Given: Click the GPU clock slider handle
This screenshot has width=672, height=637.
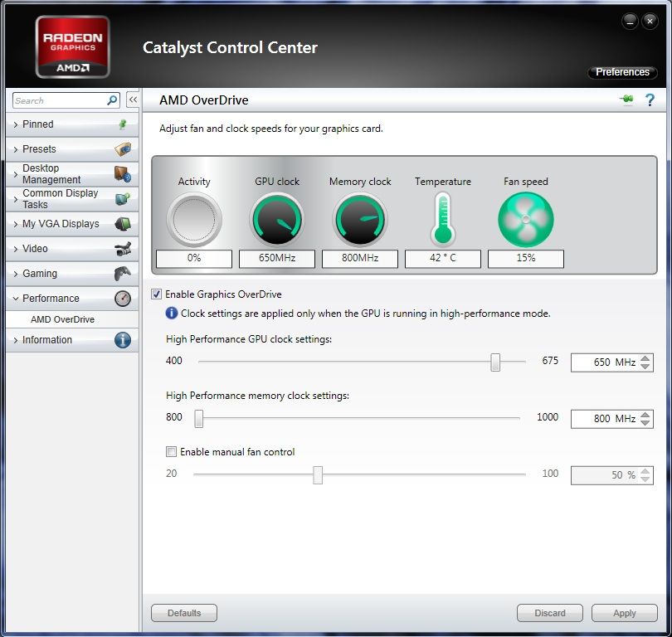Looking at the screenshot, I should [495, 362].
